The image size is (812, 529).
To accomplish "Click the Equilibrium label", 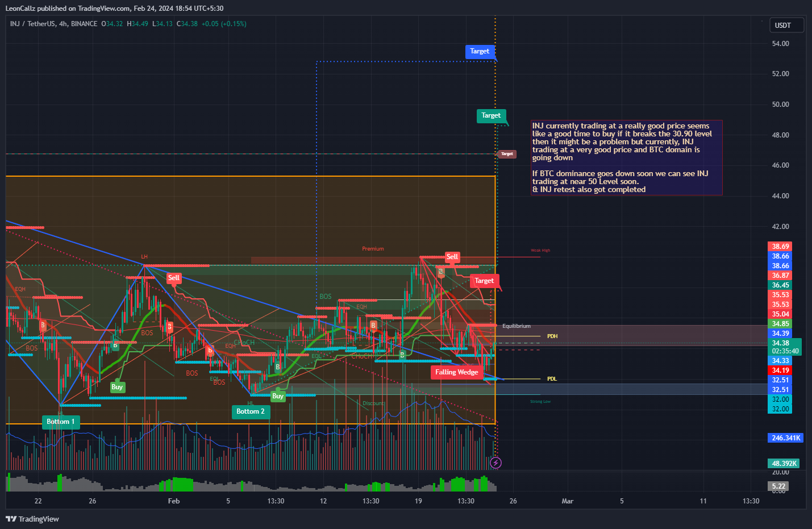I will [x=517, y=326].
